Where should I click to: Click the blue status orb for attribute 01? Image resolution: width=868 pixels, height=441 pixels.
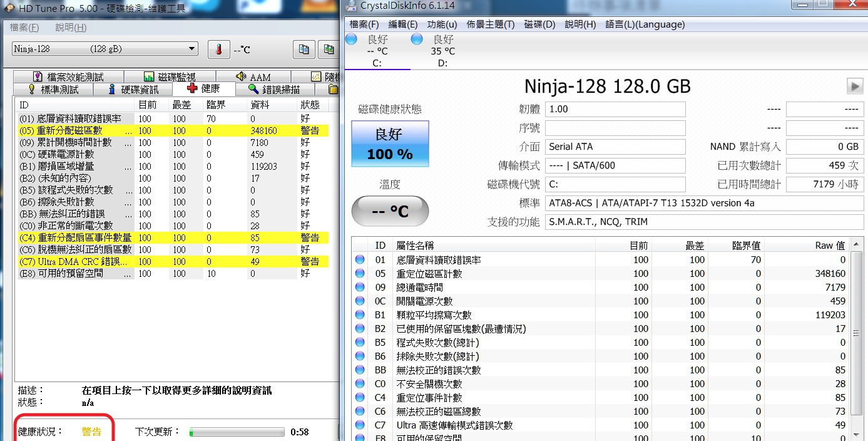360,259
